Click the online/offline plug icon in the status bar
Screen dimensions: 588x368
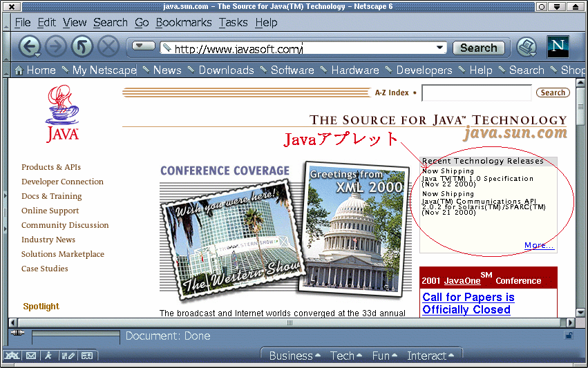(17, 333)
